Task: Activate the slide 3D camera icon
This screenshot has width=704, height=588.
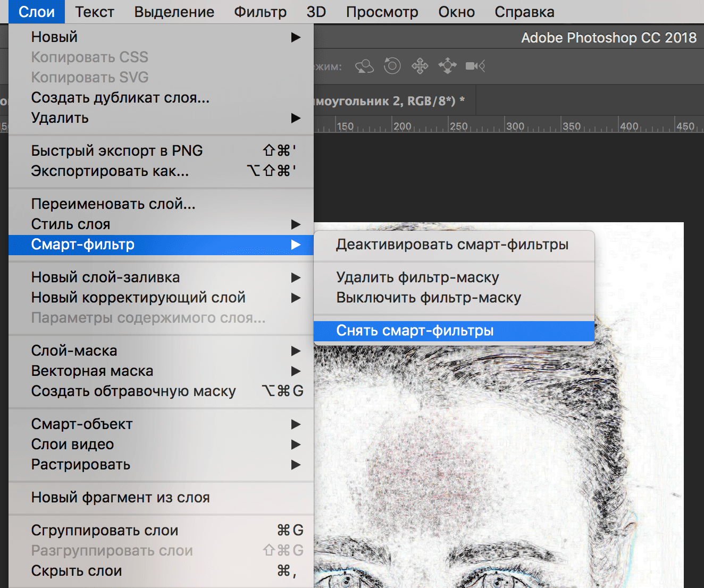Action: (x=447, y=65)
